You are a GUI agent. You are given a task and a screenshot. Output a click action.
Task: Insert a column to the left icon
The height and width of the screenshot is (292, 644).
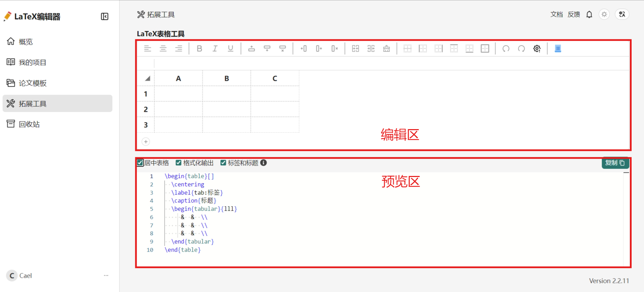304,49
